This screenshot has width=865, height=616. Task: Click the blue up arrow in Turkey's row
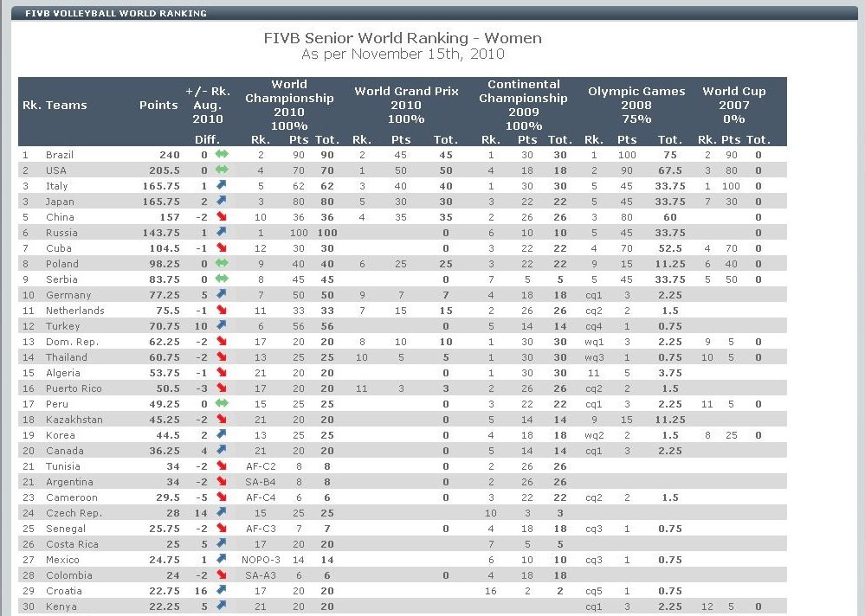pyautogui.click(x=221, y=326)
